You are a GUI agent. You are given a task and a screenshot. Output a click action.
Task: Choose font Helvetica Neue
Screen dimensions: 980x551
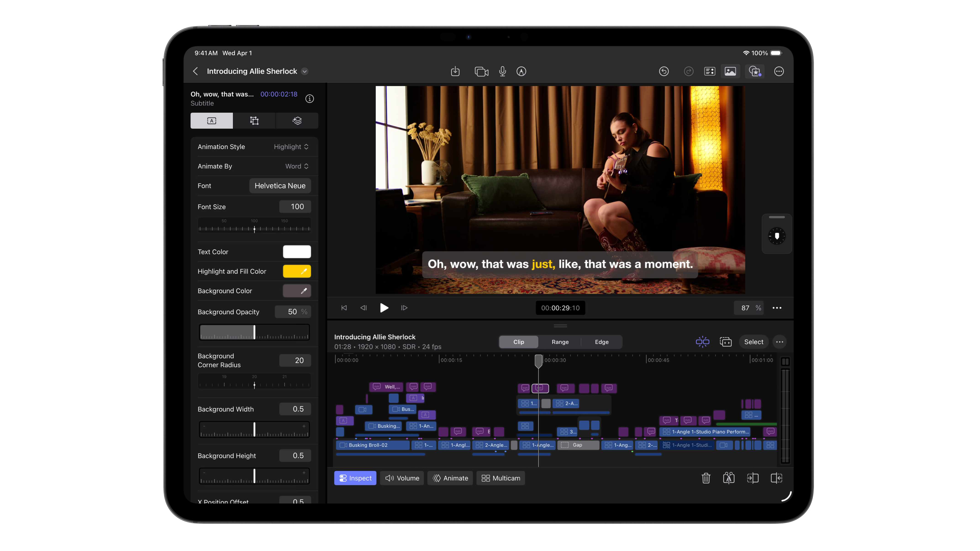(x=280, y=186)
